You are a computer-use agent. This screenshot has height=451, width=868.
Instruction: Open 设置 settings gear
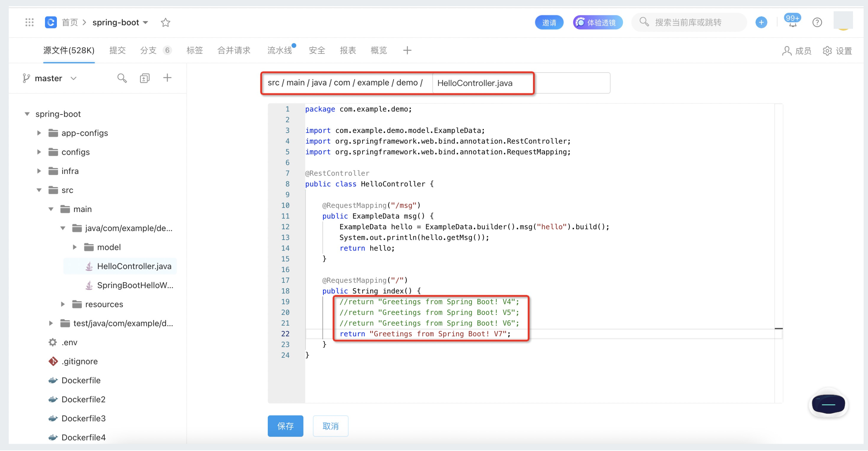[837, 51]
